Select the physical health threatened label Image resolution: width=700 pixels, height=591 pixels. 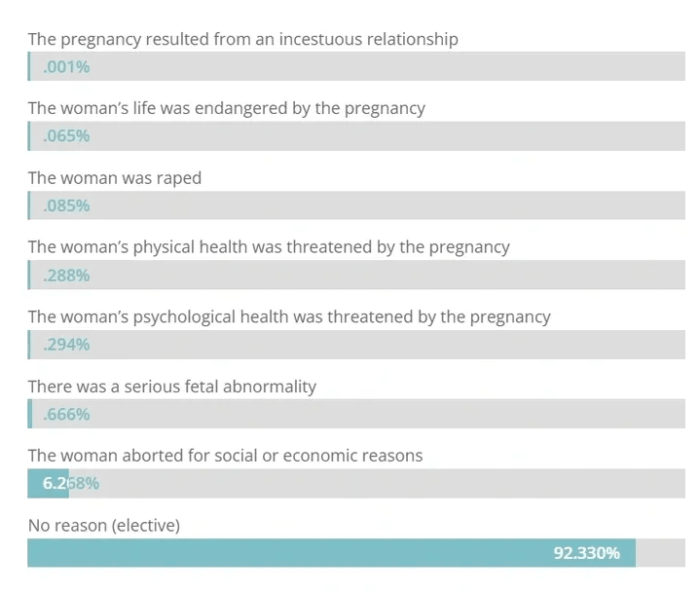tap(268, 247)
